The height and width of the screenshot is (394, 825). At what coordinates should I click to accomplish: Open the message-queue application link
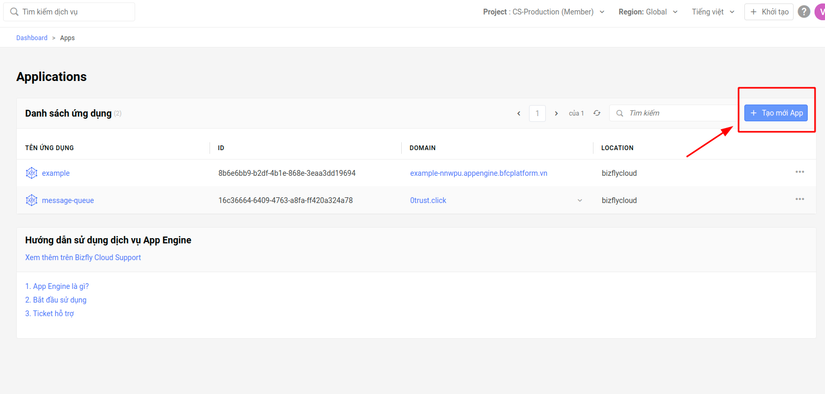point(68,200)
